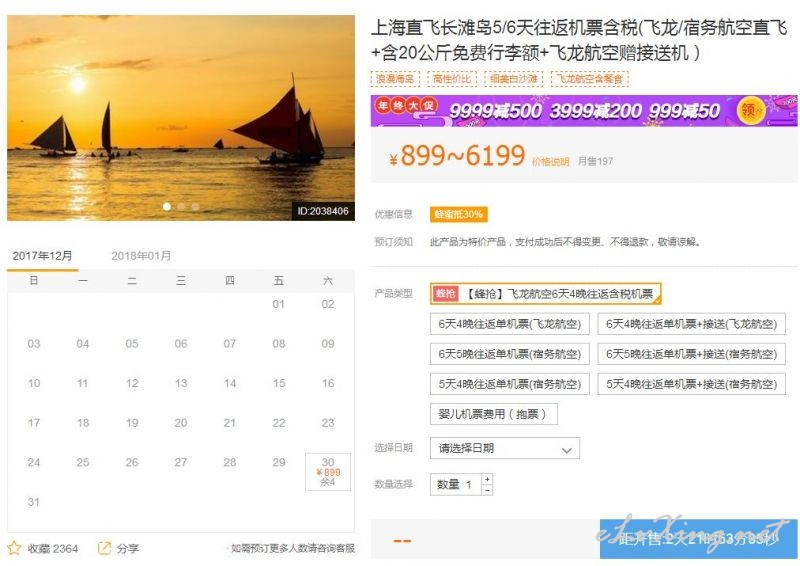
Task: Select 5天4晚往返单机票+接送(宿务航空) option
Action: [691, 384]
